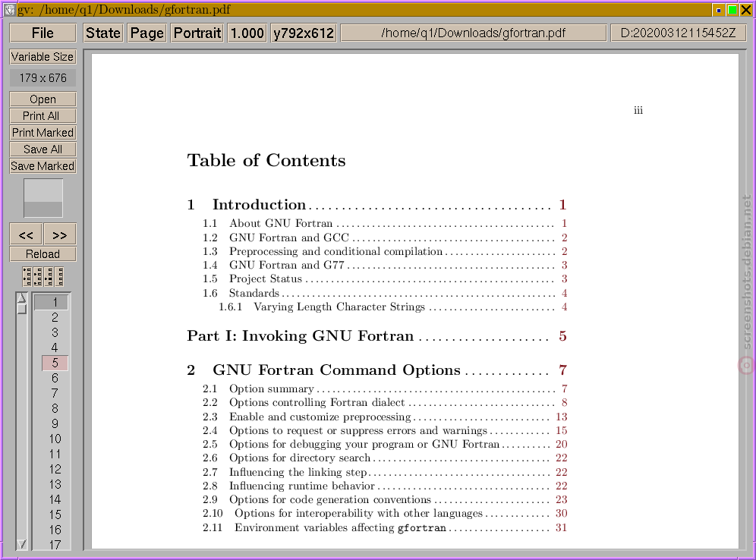Click the Save All button
The width and height of the screenshot is (756, 560).
point(43,149)
